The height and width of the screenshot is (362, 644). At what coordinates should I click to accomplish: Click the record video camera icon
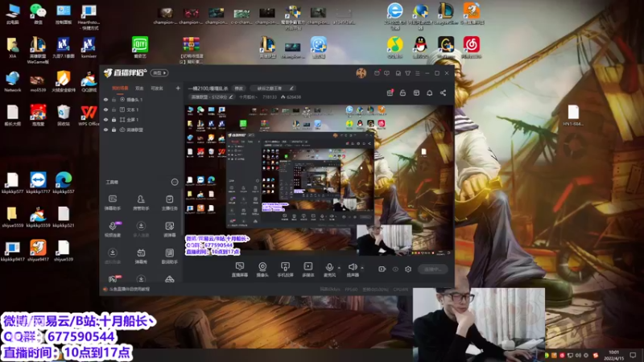click(382, 269)
